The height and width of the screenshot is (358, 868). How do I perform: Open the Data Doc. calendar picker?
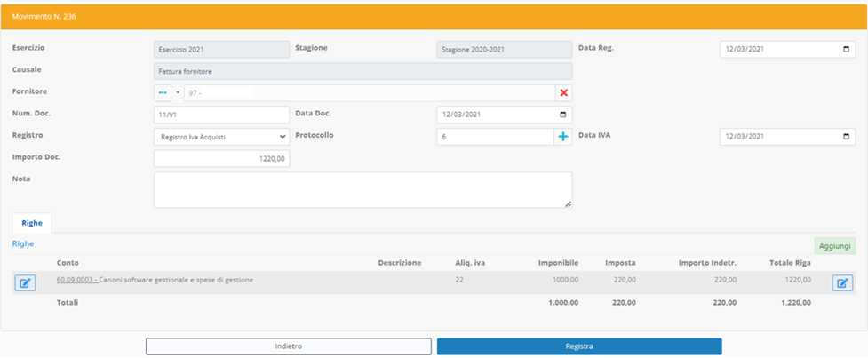pyautogui.click(x=561, y=115)
